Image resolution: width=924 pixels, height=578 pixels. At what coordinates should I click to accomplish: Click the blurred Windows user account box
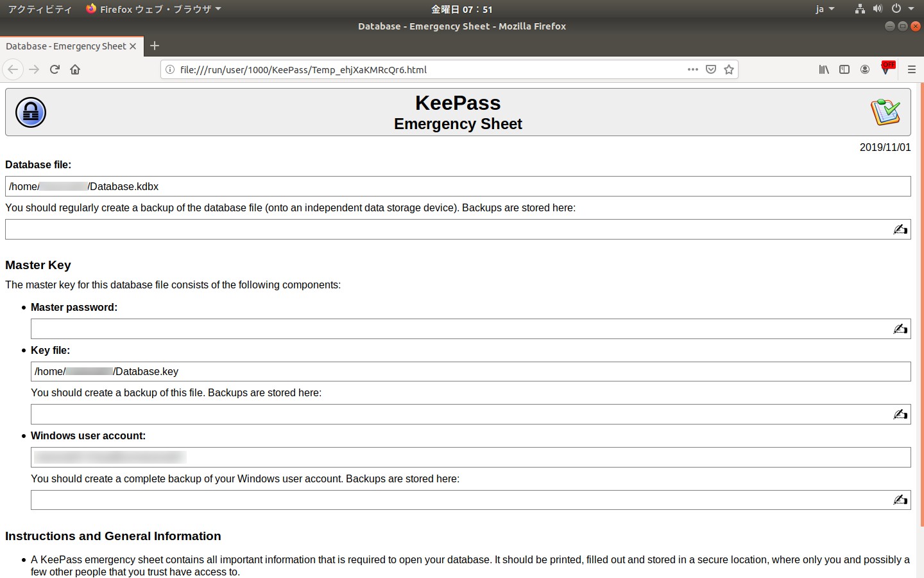[x=471, y=457]
